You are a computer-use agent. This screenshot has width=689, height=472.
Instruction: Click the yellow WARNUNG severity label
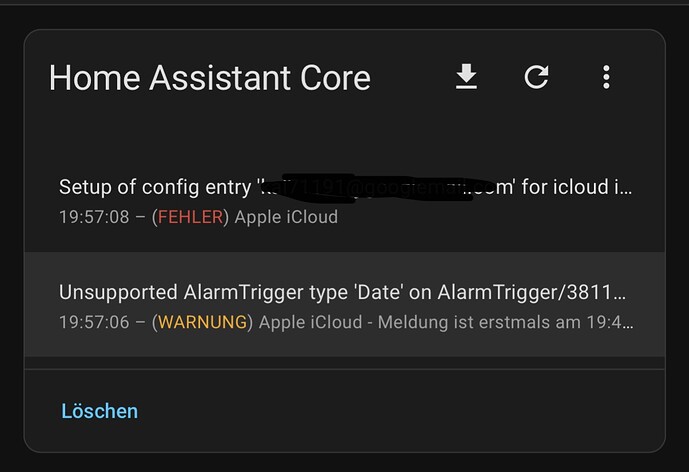(203, 323)
